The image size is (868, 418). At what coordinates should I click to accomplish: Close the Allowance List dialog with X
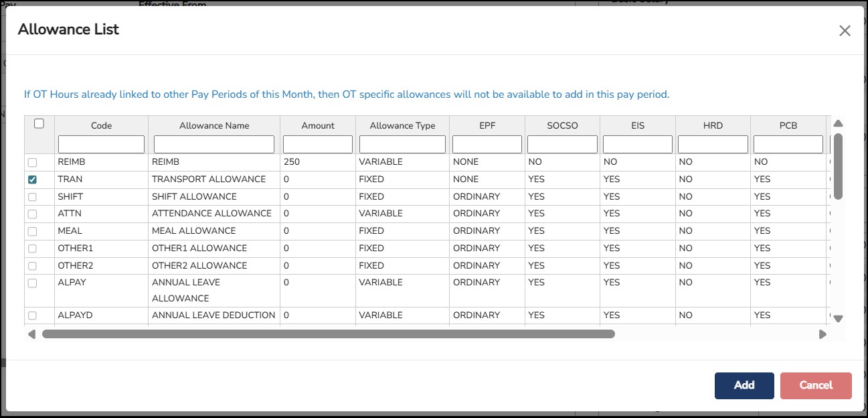click(x=845, y=31)
